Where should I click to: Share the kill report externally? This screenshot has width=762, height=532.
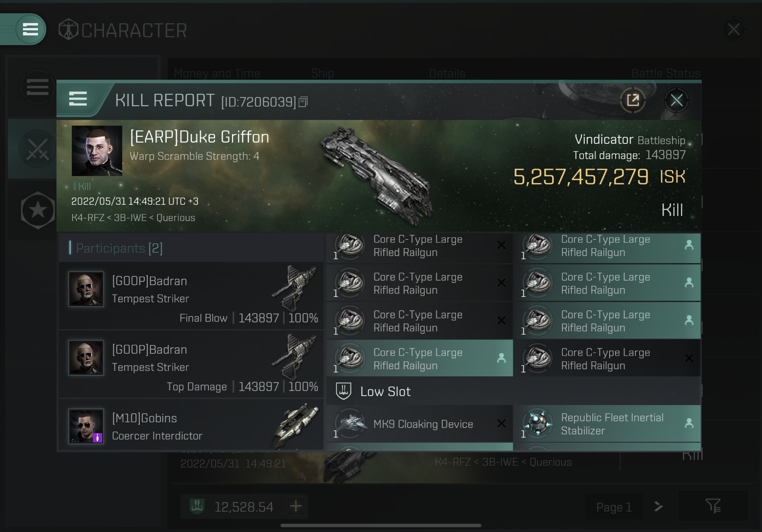pyautogui.click(x=632, y=100)
